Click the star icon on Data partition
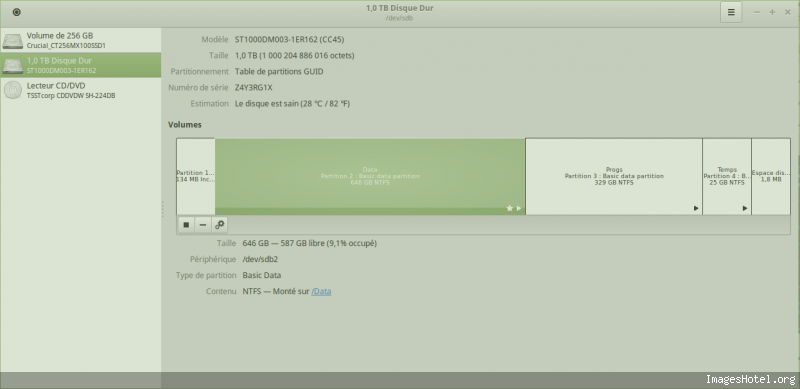 coord(509,208)
